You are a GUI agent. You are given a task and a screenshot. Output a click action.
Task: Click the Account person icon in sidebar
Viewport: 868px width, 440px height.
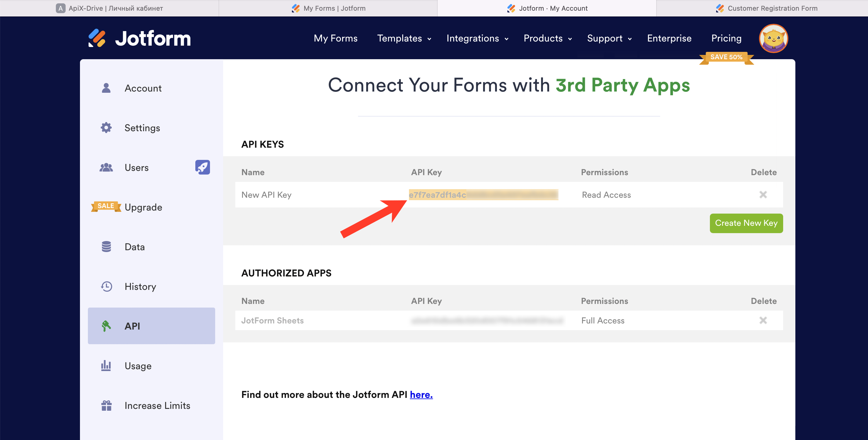[x=106, y=88]
